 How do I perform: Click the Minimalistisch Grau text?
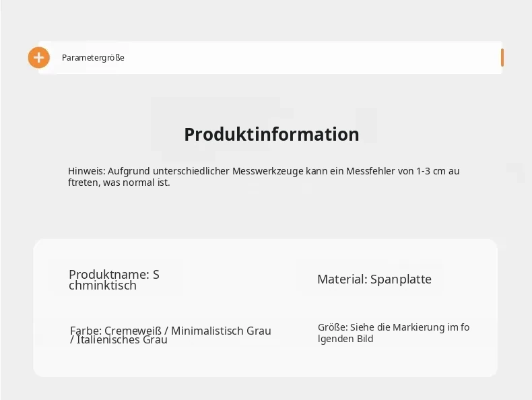pos(221,331)
